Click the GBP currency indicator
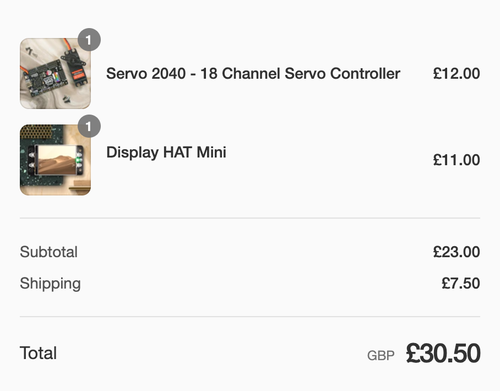Image resolution: width=500 pixels, height=391 pixels. pos(381,356)
